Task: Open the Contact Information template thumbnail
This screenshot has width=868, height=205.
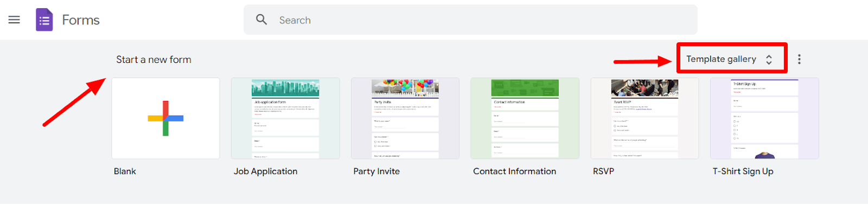Action: (525, 118)
